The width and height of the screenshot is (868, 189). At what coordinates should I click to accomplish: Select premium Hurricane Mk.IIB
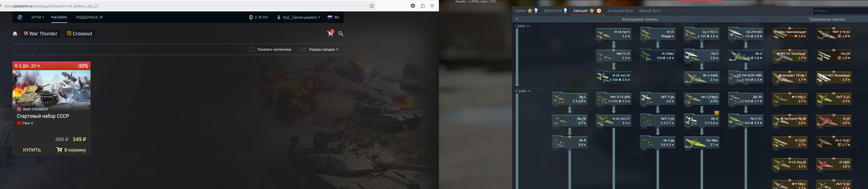pos(789,121)
